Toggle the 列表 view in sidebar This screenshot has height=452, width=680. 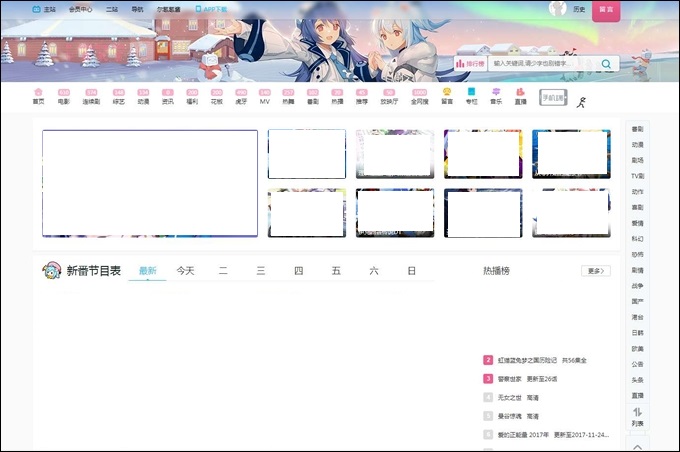coord(637,417)
